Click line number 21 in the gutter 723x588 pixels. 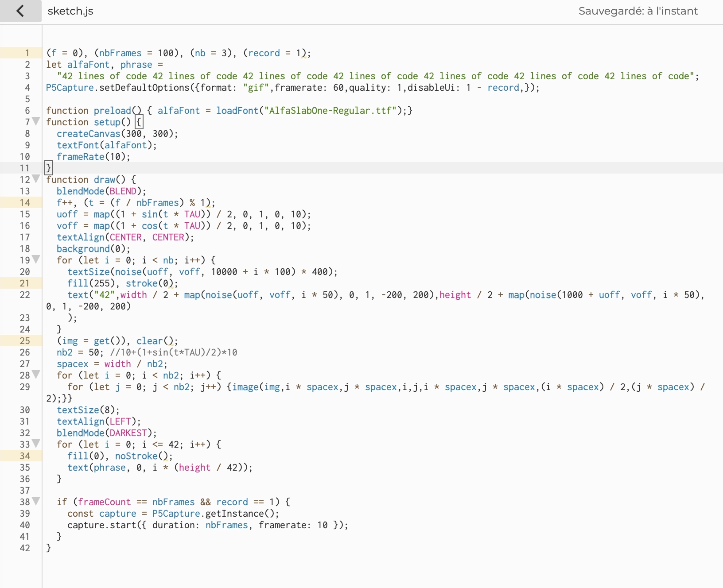[x=25, y=283]
